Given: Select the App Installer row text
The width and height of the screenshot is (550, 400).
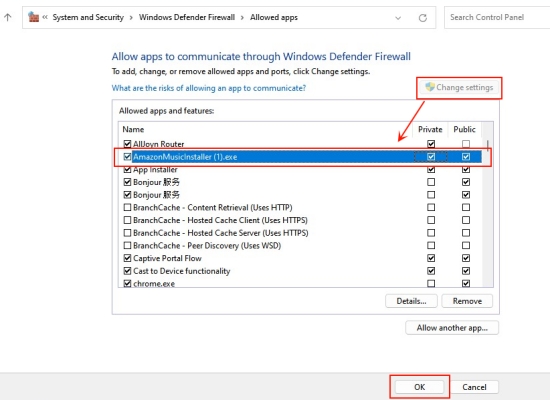Looking at the screenshot, I should 155,169.
